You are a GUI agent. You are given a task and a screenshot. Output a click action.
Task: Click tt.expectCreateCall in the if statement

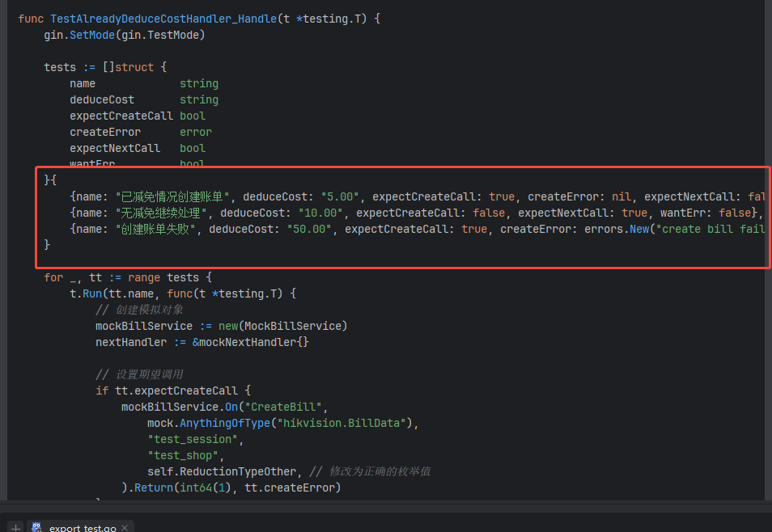click(176, 391)
